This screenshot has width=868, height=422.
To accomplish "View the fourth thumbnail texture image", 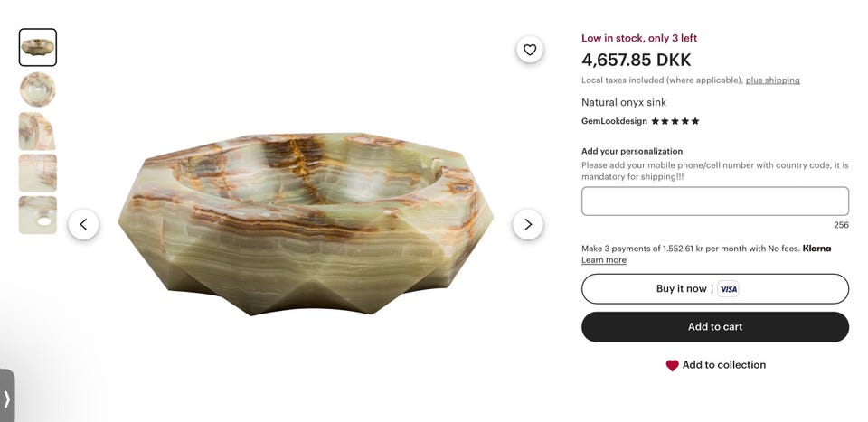I will click(38, 173).
